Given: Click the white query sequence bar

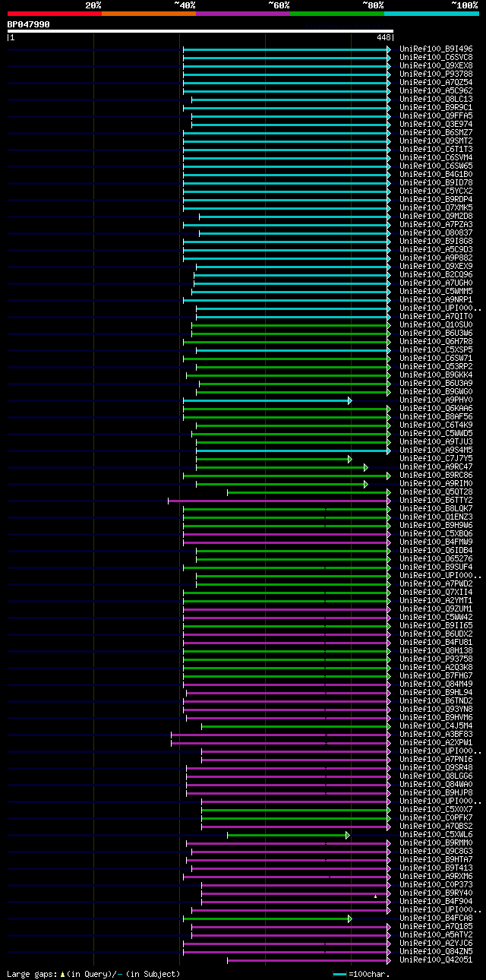Looking at the screenshot, I should click(200, 31).
